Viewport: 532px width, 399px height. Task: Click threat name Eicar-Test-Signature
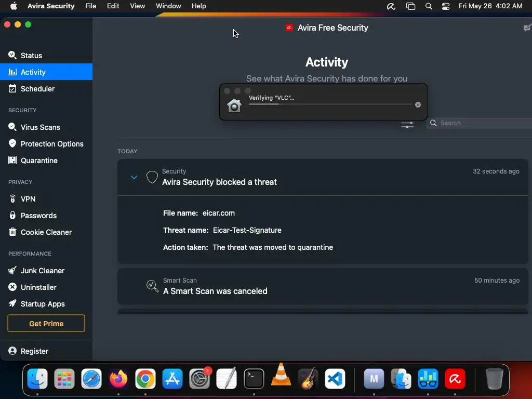pyautogui.click(x=247, y=230)
